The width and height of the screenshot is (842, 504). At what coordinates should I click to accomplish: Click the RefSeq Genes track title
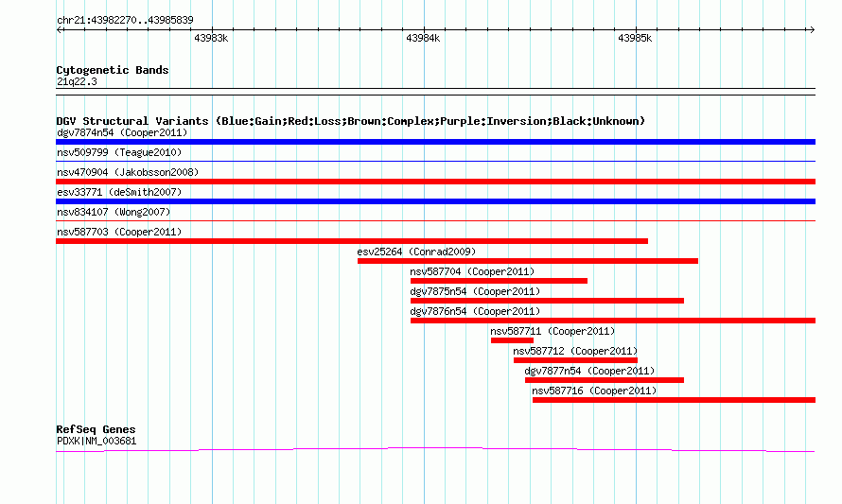(x=96, y=429)
